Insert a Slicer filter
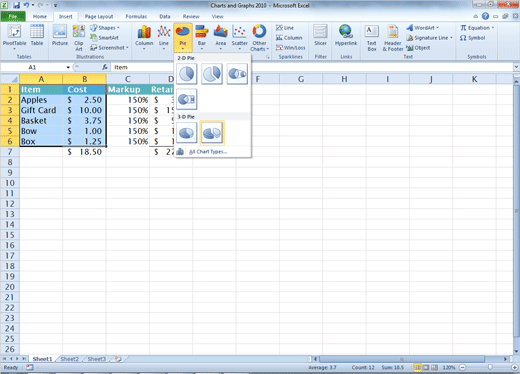This screenshot has height=374, width=520. (x=320, y=36)
